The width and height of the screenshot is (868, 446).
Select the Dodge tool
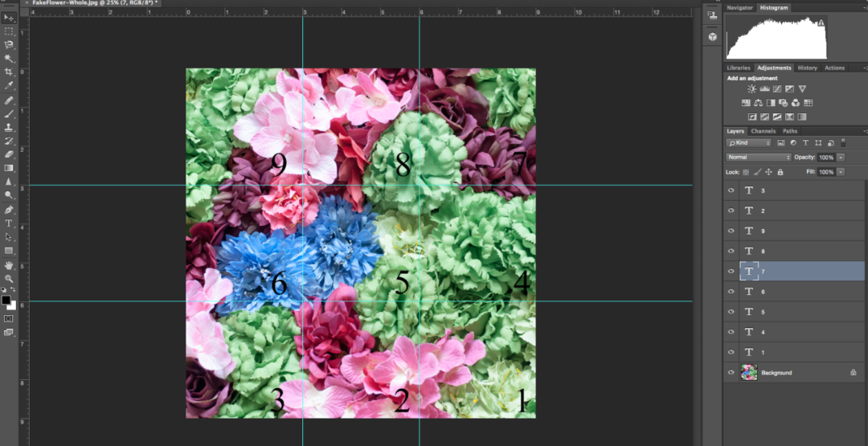point(9,194)
